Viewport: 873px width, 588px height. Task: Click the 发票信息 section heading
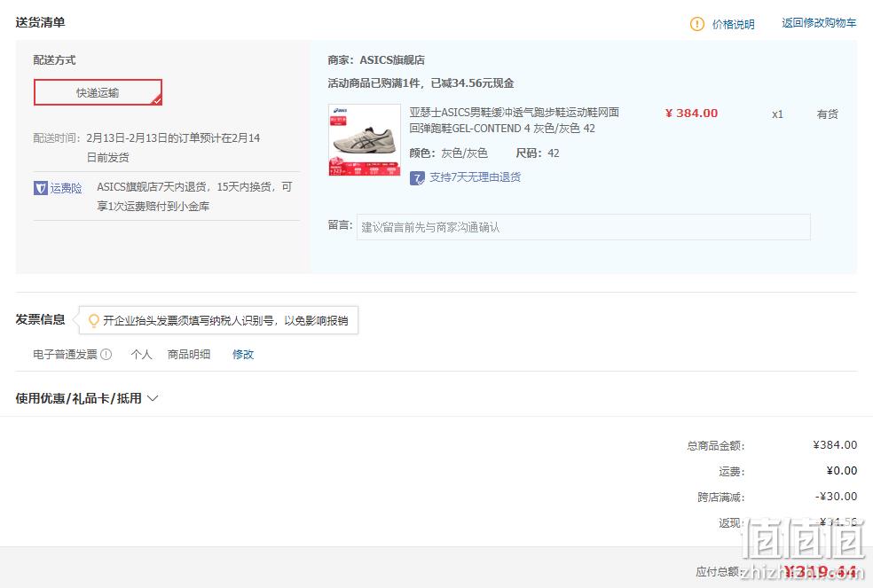tap(41, 319)
